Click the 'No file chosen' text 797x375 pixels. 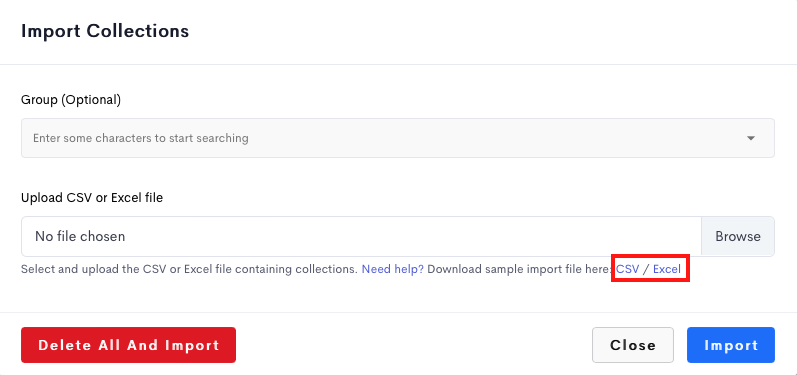click(x=80, y=236)
